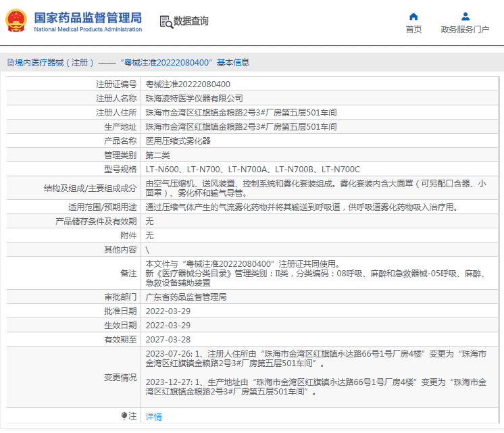Click 国家药品监督管理局 site title
The height and width of the screenshot is (433, 504).
[x=88, y=18]
